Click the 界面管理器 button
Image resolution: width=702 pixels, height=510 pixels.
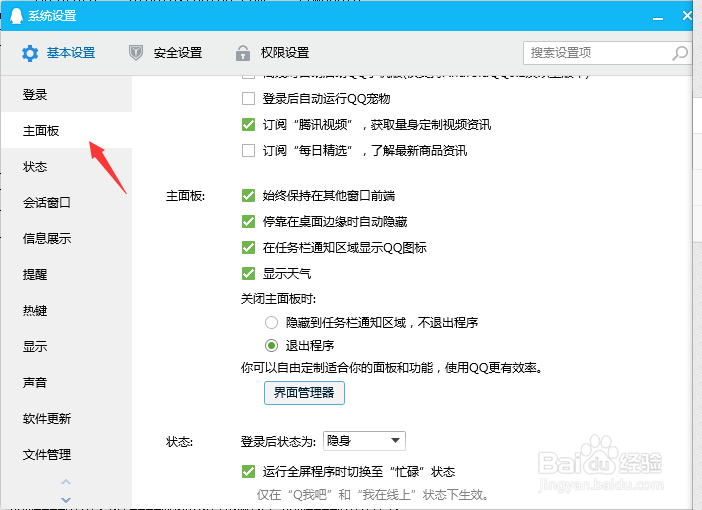pos(304,393)
